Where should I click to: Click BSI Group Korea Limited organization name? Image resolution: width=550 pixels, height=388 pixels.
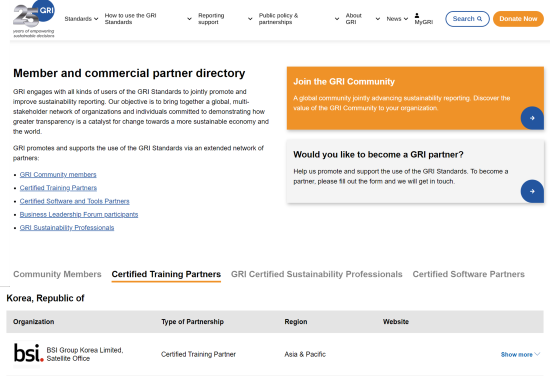tap(85, 354)
